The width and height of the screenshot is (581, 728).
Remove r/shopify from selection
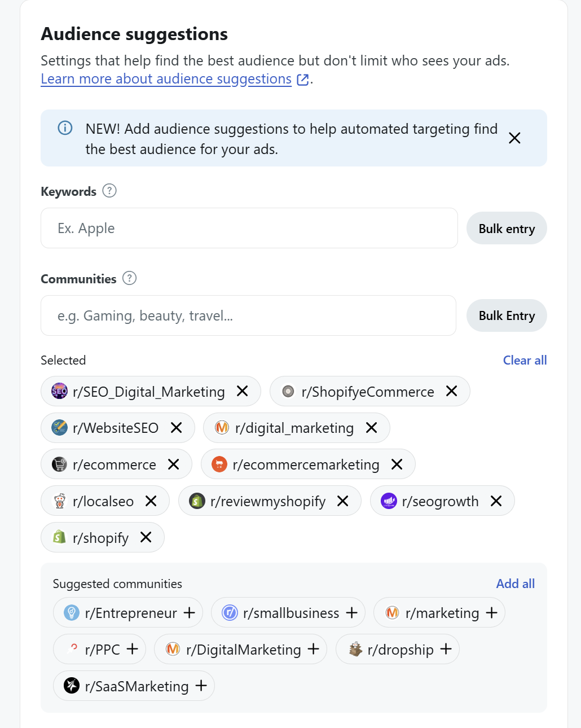pyautogui.click(x=146, y=537)
